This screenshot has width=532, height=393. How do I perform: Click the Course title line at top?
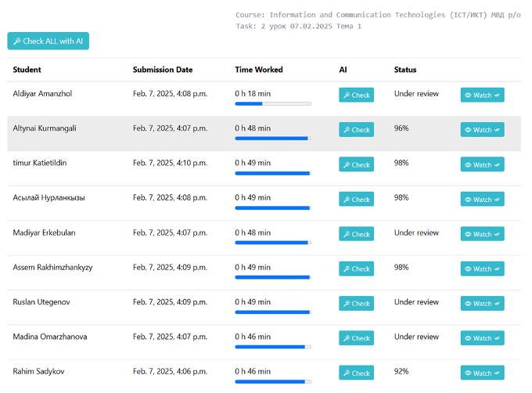click(x=378, y=15)
